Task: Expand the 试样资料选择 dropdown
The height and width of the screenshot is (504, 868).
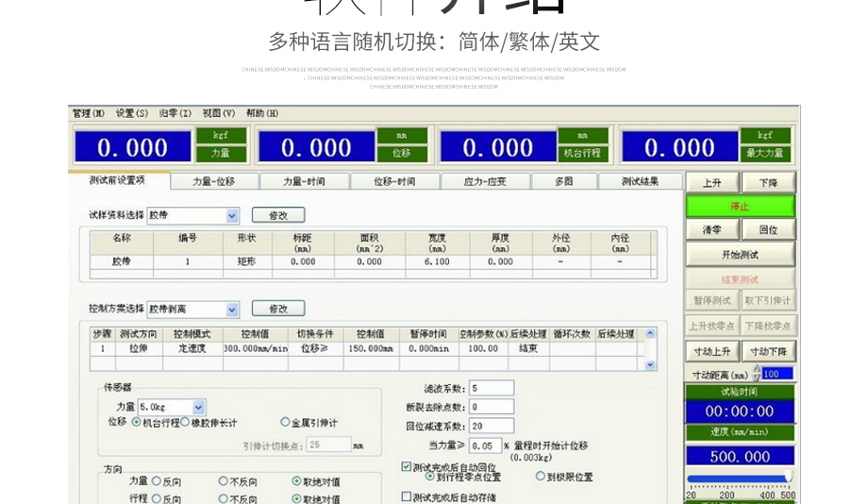Action: click(x=232, y=216)
